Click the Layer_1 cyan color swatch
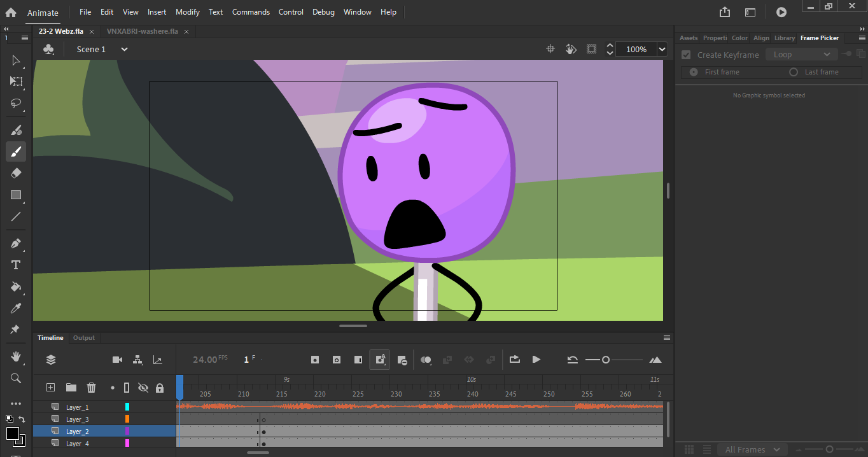The width and height of the screenshot is (868, 457). [127, 407]
